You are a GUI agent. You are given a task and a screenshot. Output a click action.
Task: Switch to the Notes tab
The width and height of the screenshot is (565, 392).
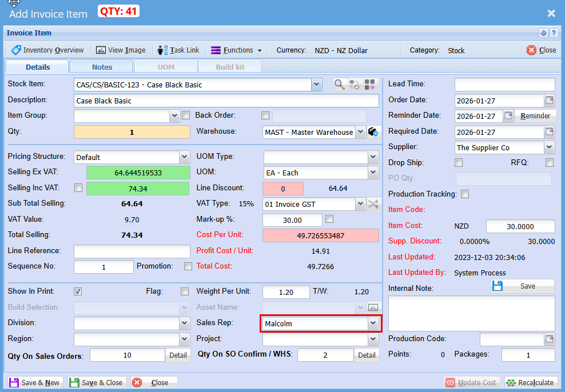click(x=102, y=67)
